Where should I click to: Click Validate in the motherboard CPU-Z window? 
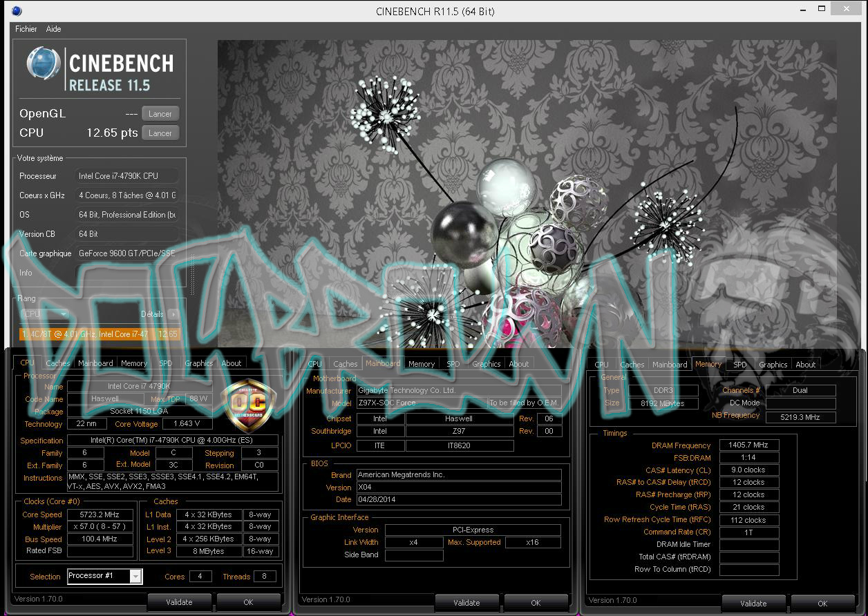click(466, 603)
